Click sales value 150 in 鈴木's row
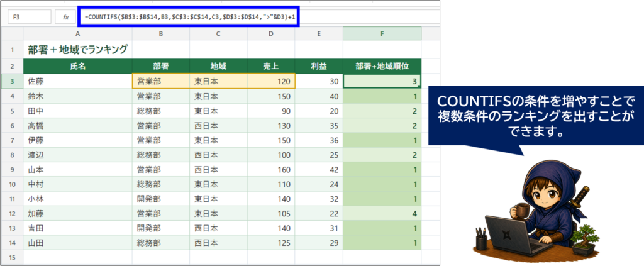 tap(271, 96)
